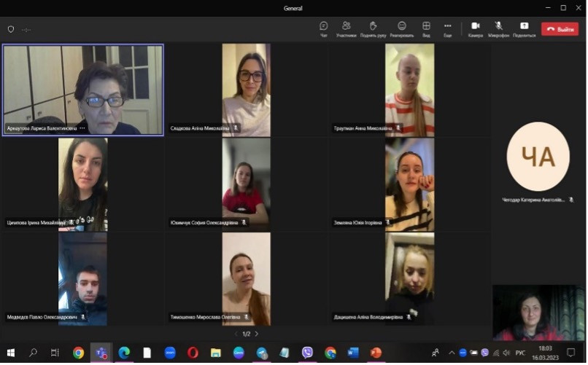
Task: Select Тимошенко Мирослава Олегівна video tile
Action: (247, 279)
